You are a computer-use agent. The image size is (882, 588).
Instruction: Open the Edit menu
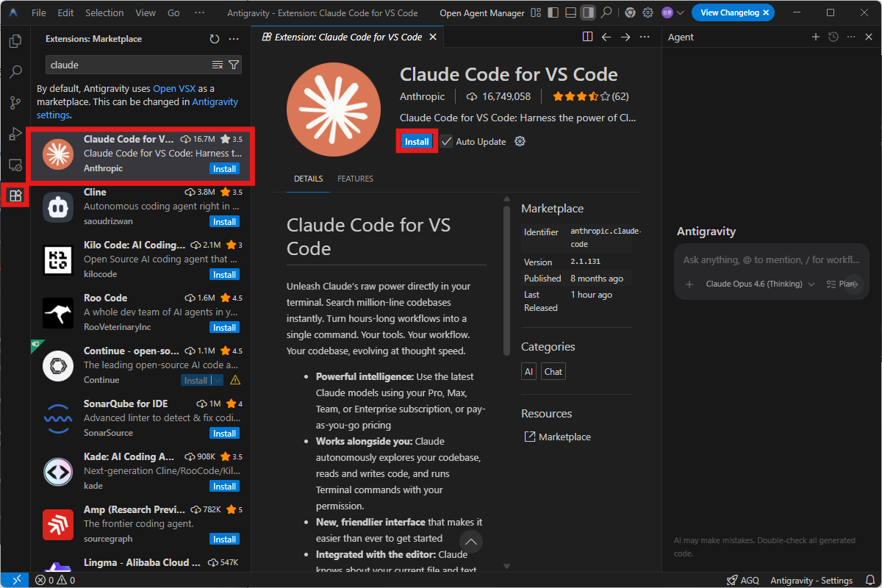point(65,12)
